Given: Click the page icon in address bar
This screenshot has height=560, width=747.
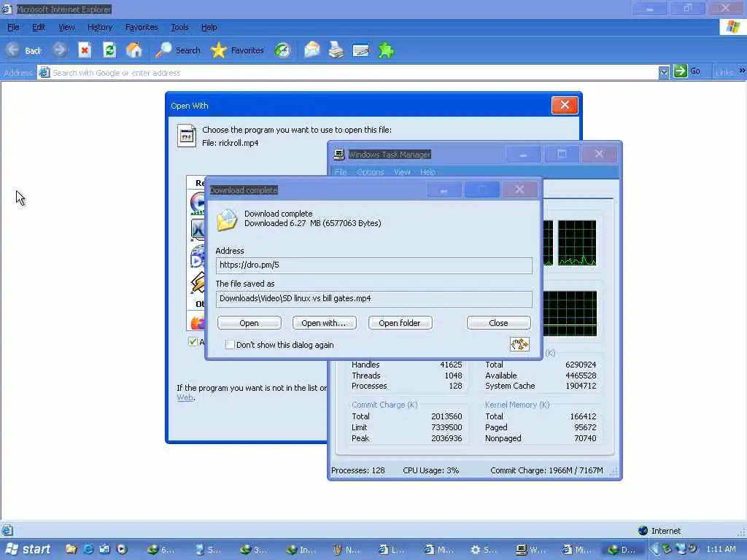Looking at the screenshot, I should pyautogui.click(x=44, y=72).
